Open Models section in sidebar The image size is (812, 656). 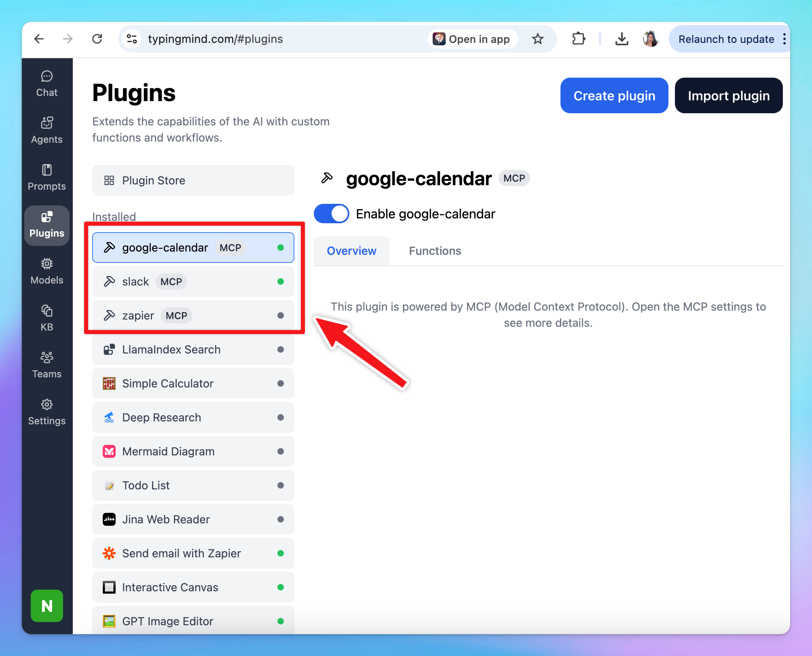47,271
